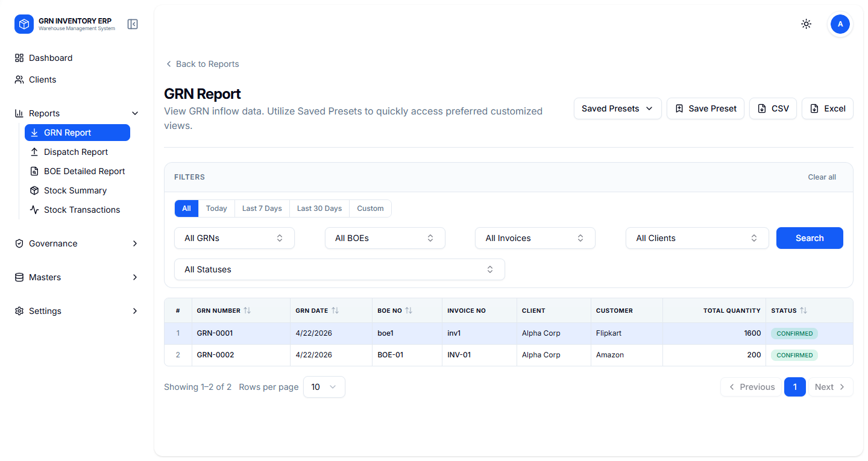
Task: Open the Saved Presets dropdown
Action: coord(617,108)
